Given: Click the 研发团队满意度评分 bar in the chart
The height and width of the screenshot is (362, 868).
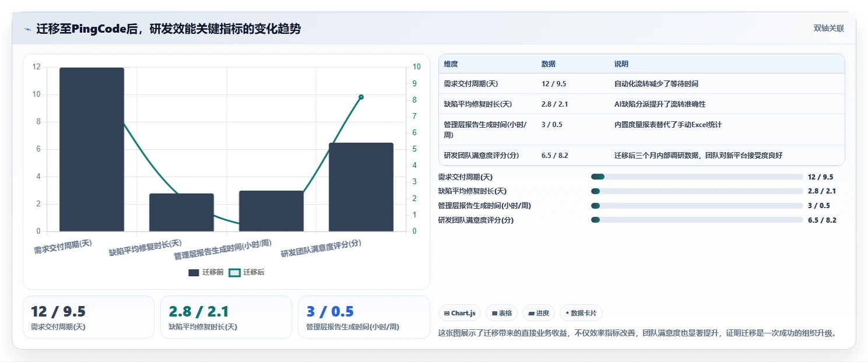Looking at the screenshot, I should 361,187.
